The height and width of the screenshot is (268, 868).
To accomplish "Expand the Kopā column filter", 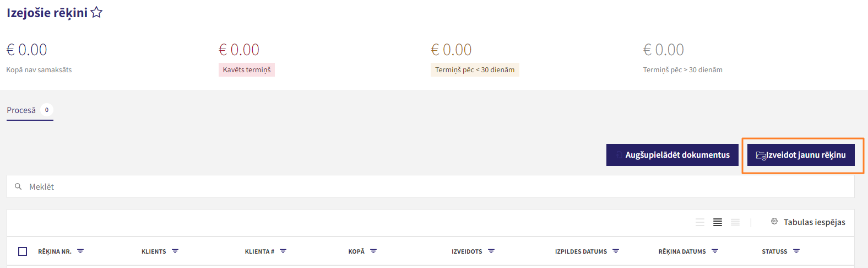I will coord(373,251).
